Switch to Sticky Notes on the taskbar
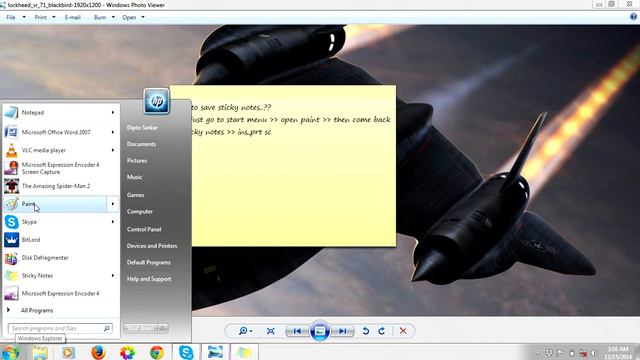The image size is (640, 360). pyautogui.click(x=244, y=352)
